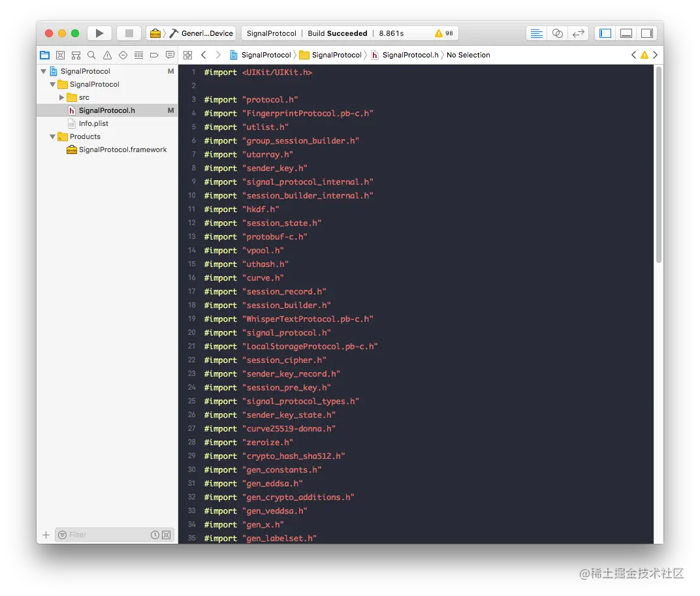Click line 1 UIKit import
Image resolution: width=700 pixels, height=596 pixels.
(258, 72)
